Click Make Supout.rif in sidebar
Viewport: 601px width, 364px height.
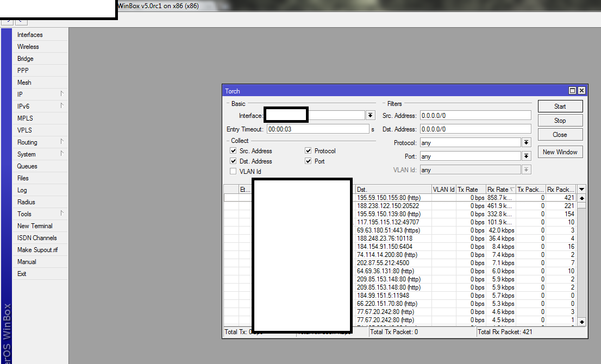click(40, 250)
